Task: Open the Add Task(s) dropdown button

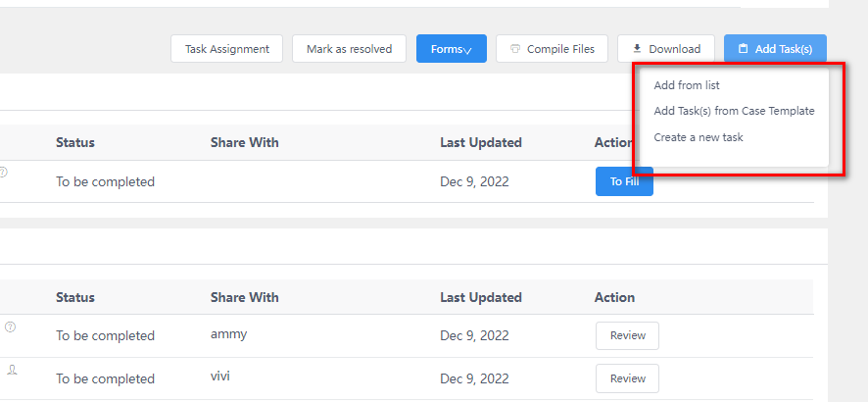Action: pos(775,49)
